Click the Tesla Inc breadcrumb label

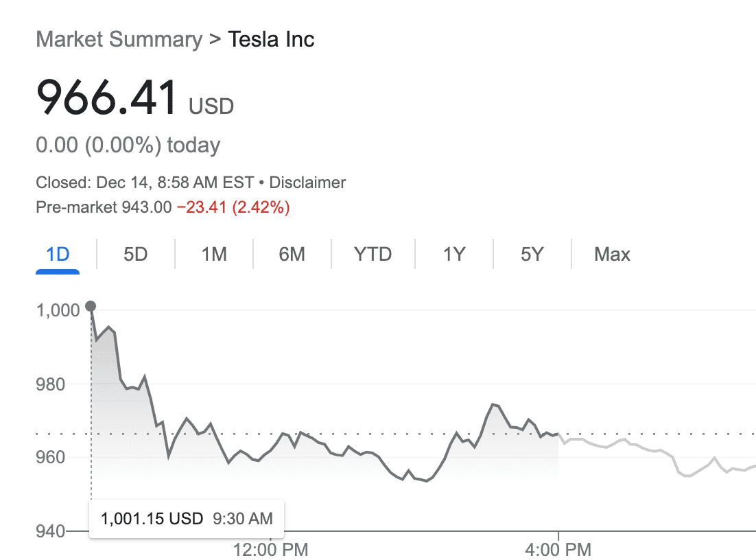point(271,39)
